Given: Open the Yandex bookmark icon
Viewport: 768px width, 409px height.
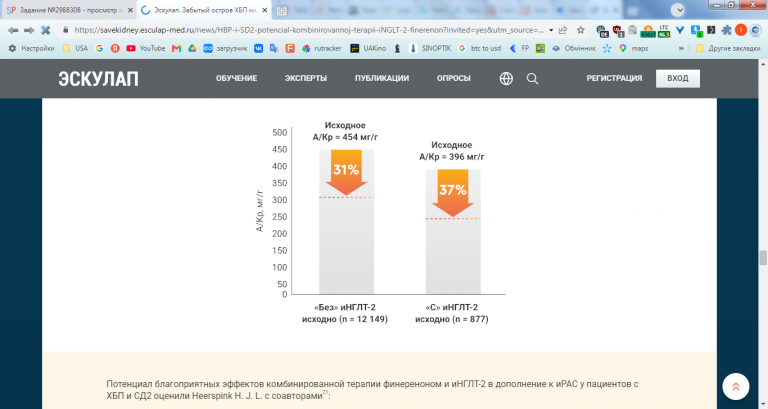Looking at the screenshot, I should coord(115,48).
